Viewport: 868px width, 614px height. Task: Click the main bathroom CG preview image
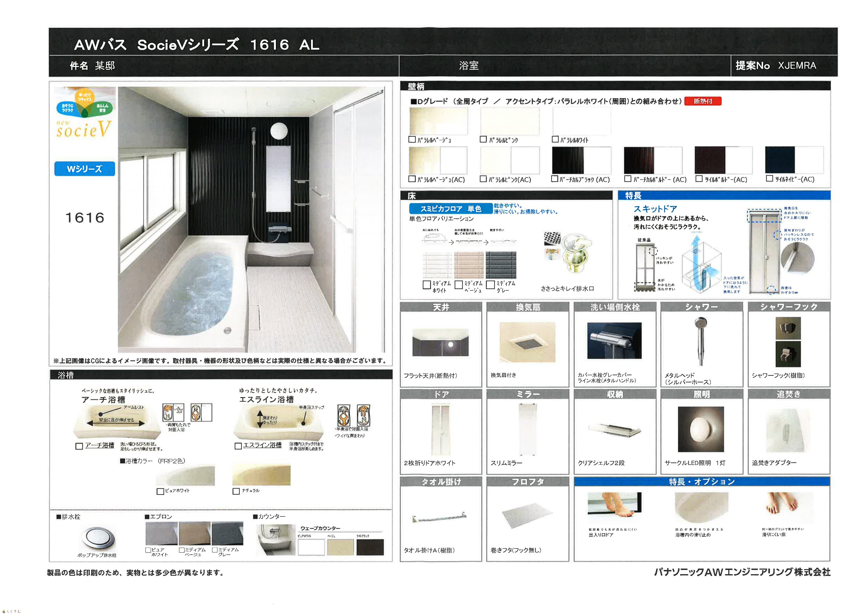pos(251,220)
